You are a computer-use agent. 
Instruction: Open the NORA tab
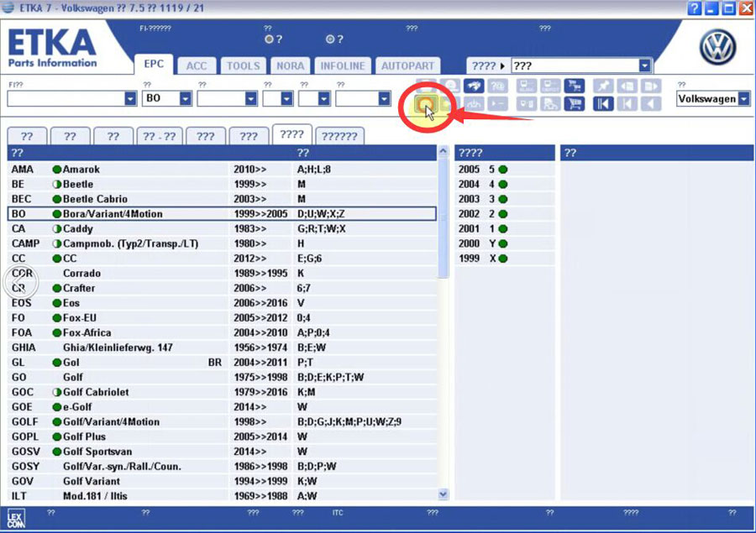click(x=291, y=66)
